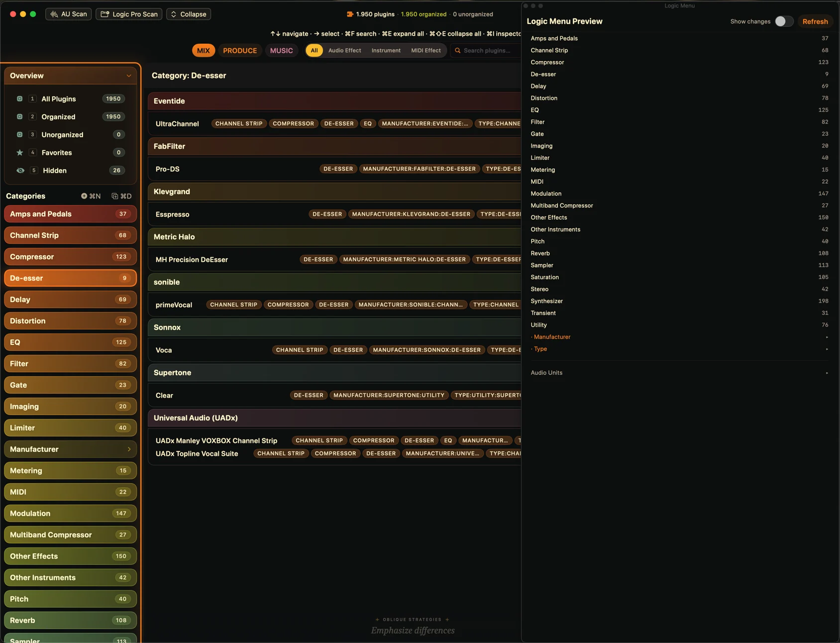The height and width of the screenshot is (643, 840).
Task: Select the Voca plugin row
Action: (334, 350)
